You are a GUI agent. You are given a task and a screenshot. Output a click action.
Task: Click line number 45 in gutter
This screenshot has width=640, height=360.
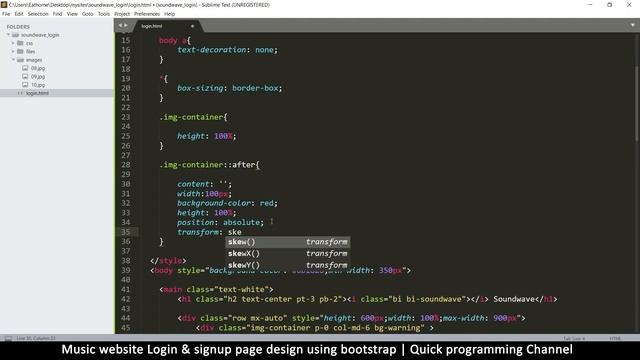tap(126, 328)
